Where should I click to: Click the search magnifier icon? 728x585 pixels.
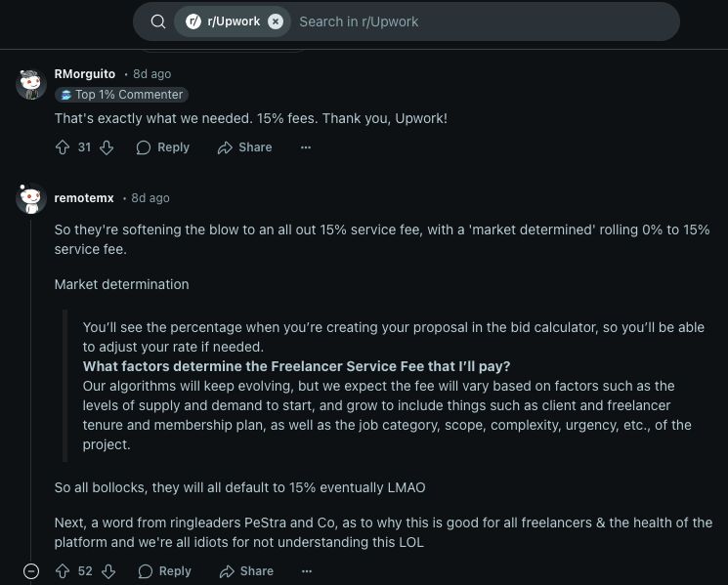(x=158, y=21)
